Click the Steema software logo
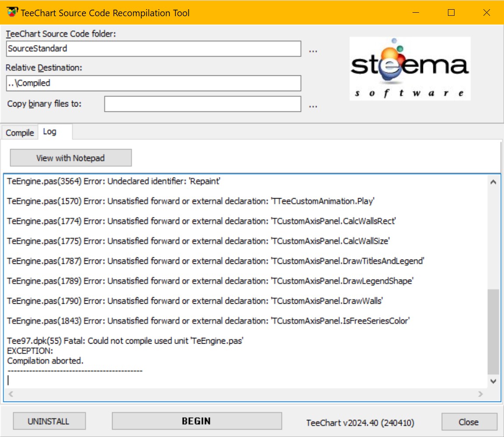This screenshot has width=504, height=437. (410, 68)
